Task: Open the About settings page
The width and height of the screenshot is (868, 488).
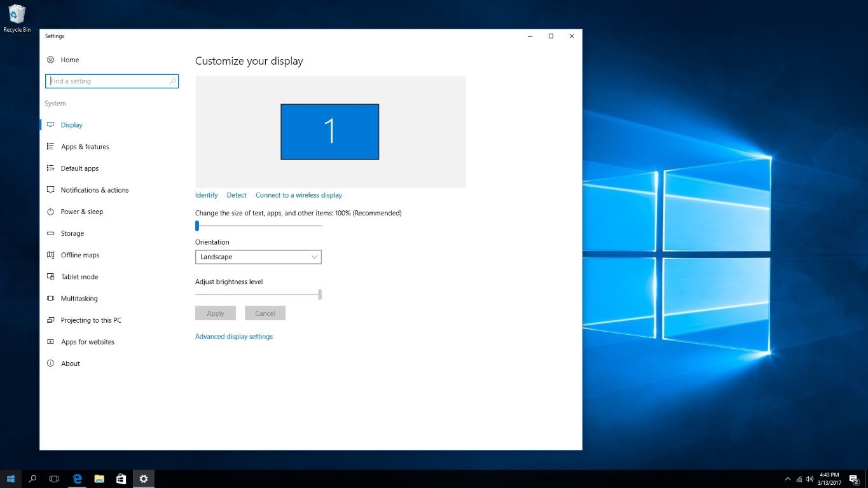Action: pyautogui.click(x=70, y=363)
